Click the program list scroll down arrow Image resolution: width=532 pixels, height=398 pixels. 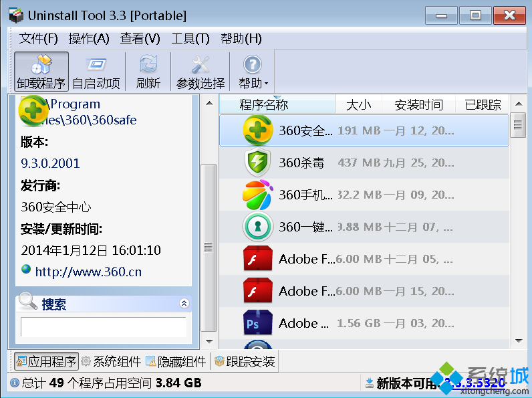[x=519, y=341]
